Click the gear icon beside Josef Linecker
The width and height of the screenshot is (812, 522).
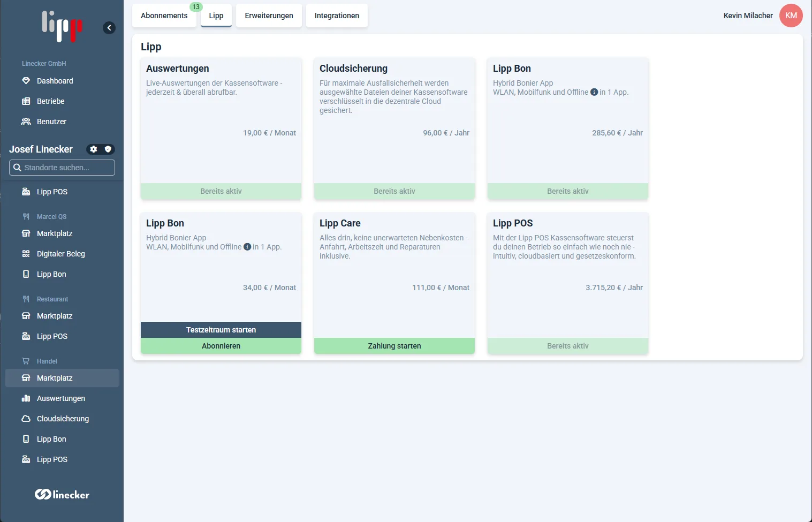point(94,149)
